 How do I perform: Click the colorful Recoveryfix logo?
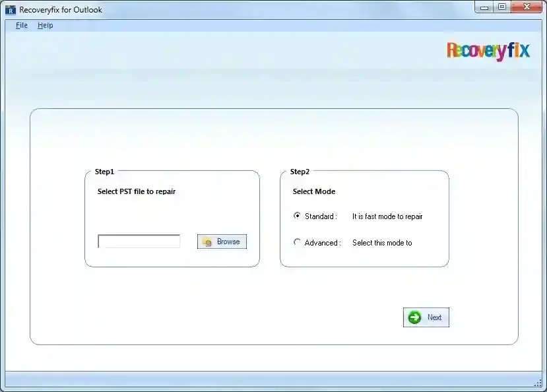488,51
